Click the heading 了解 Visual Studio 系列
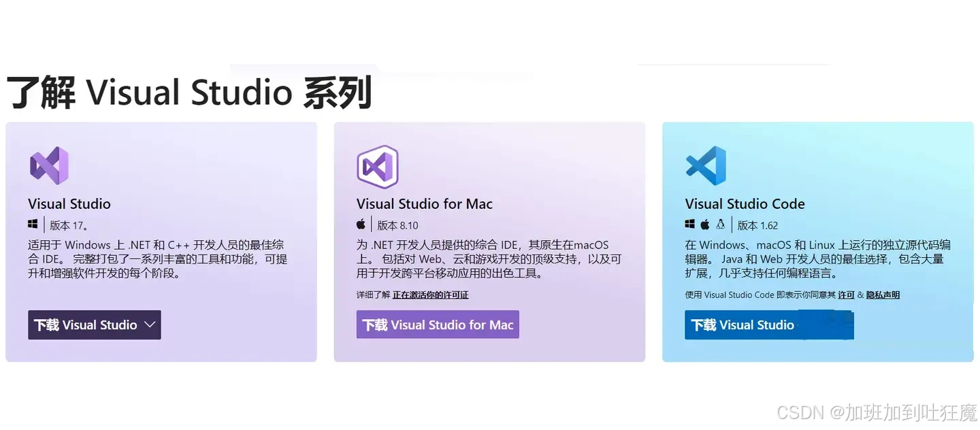The image size is (980, 430). coord(189,94)
